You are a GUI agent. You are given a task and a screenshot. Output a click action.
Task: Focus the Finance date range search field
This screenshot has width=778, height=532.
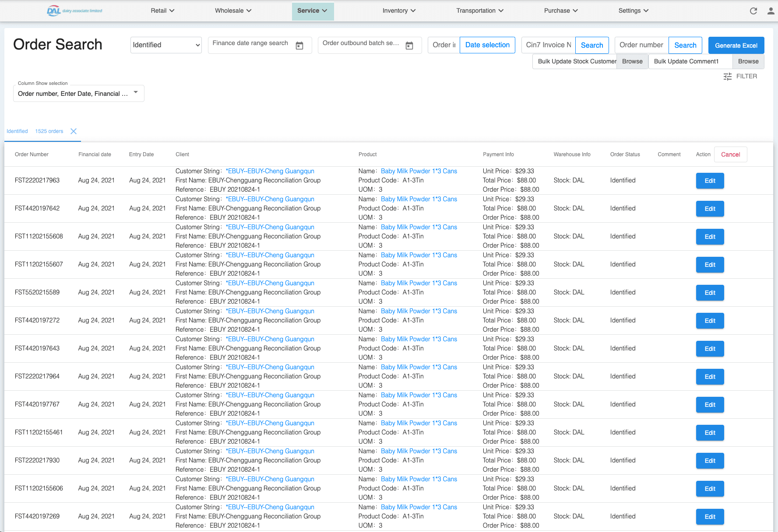tap(250, 43)
